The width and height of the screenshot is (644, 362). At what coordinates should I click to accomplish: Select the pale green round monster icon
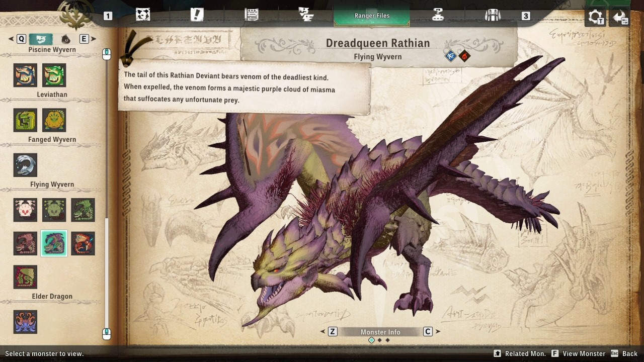(x=54, y=210)
